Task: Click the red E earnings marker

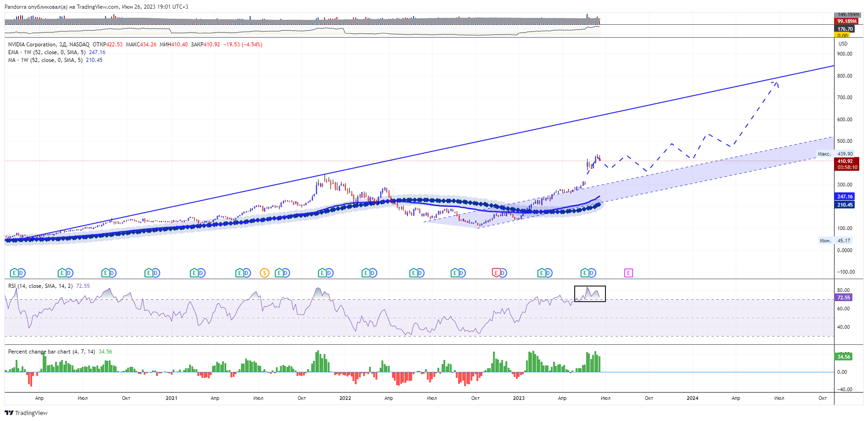Action: click(x=496, y=273)
